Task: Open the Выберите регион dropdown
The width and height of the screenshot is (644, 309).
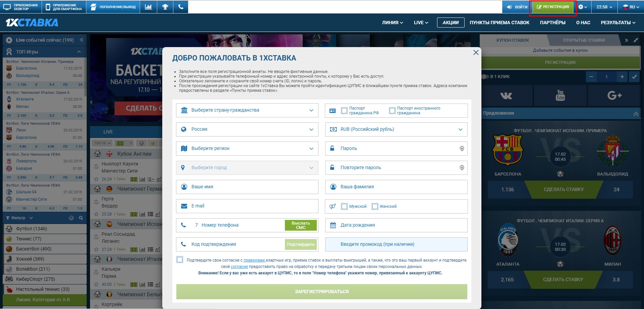Action: pos(247,149)
